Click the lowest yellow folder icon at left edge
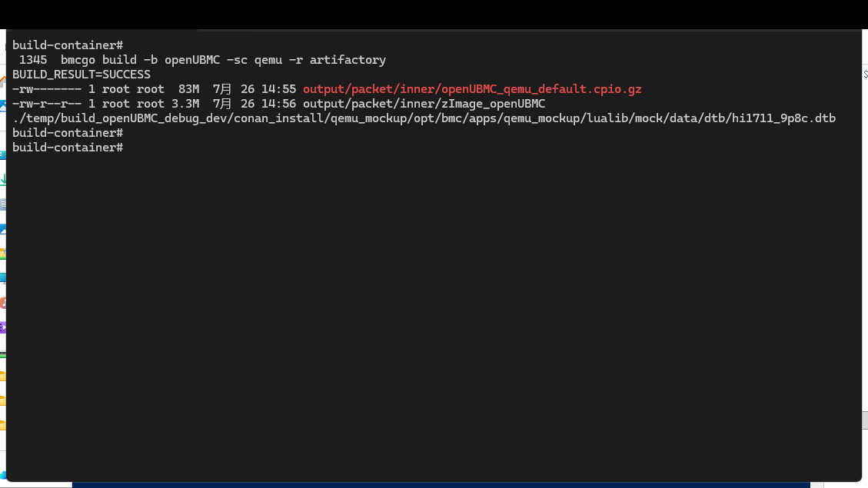 pyautogui.click(x=3, y=425)
